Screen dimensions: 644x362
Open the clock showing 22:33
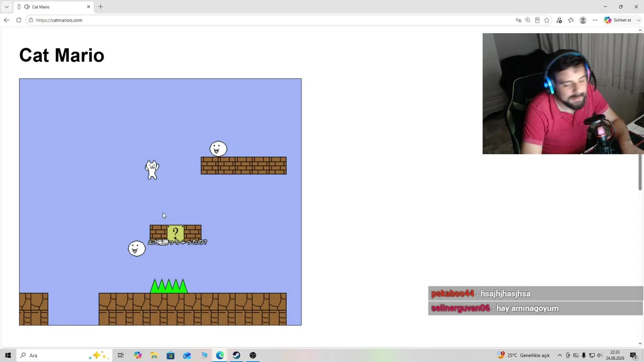click(x=615, y=355)
